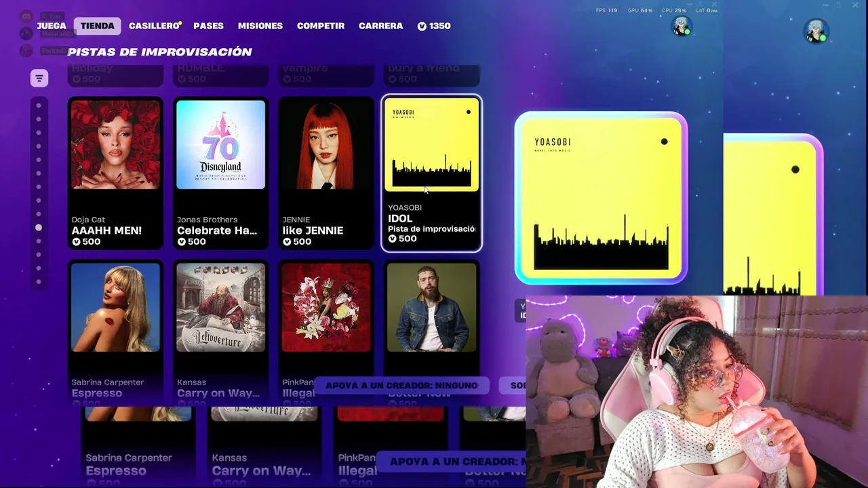Click the yellow notification dot on CASILLERO
The height and width of the screenshot is (488, 868).
coord(180,23)
